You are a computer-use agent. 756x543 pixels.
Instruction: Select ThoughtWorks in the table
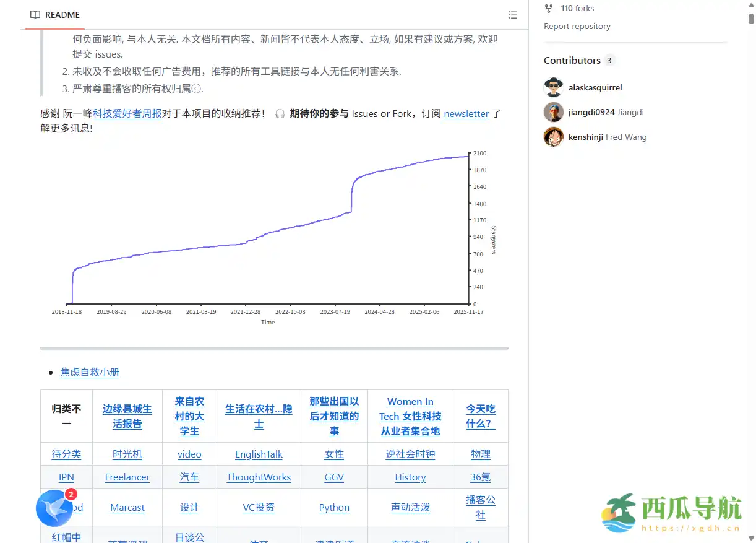259,477
